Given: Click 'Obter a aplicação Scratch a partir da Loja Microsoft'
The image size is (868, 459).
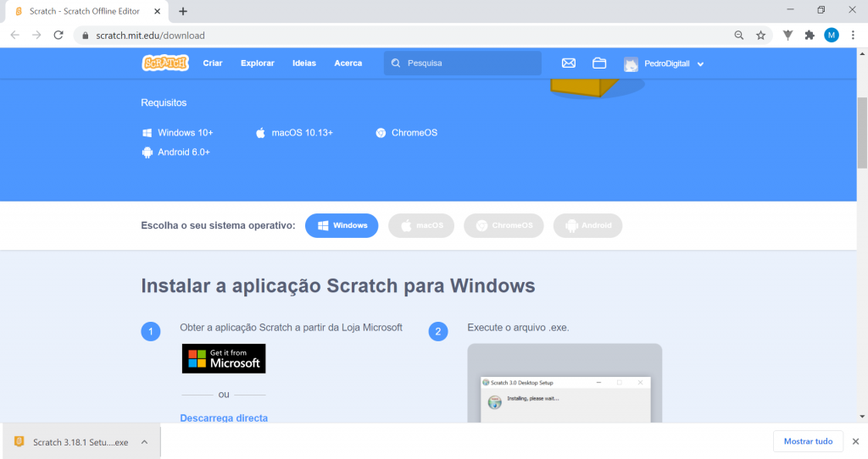Looking at the screenshot, I should coord(292,328).
